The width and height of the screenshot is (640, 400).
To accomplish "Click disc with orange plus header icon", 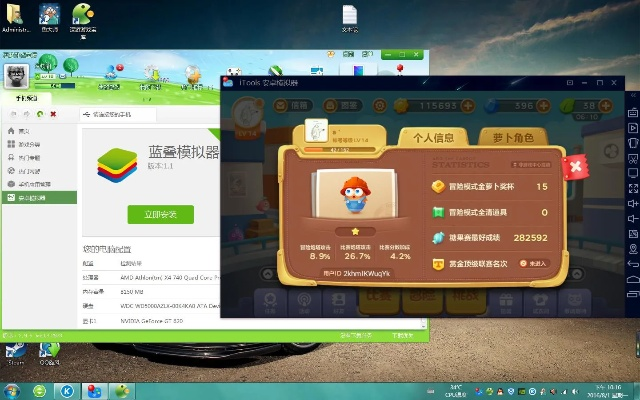I will [x=192, y=74].
